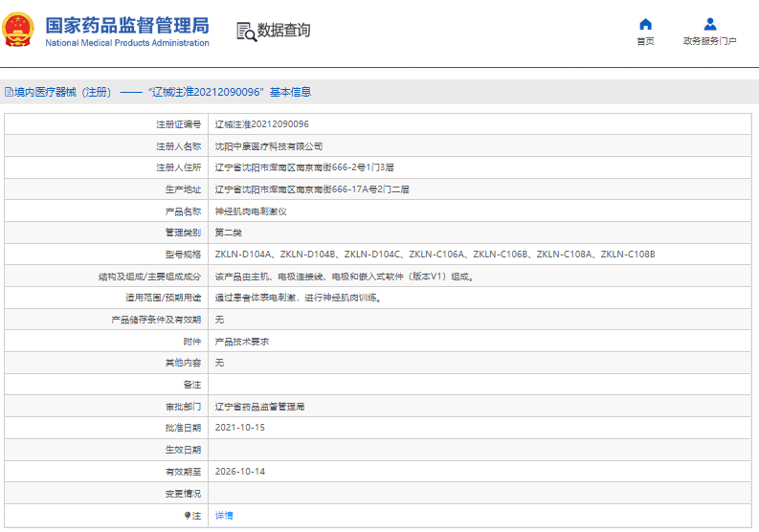Viewport: 759px width, 532px height.
Task: Select 产品技术要求 attachment value
Action: coord(242,342)
